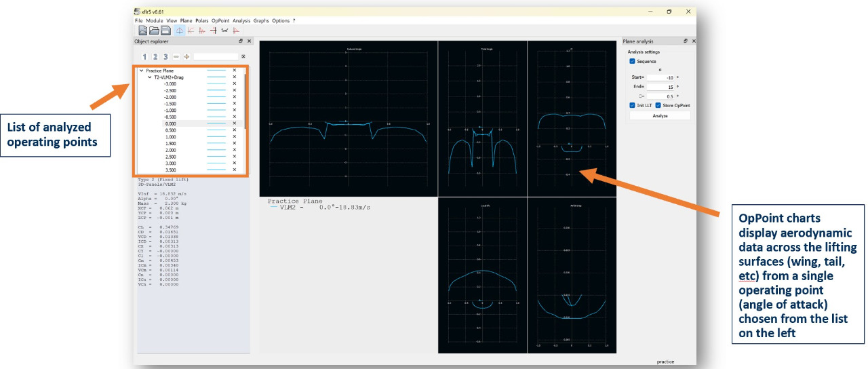Uncheck the Sequence checkbox
The width and height of the screenshot is (868, 369).
tap(633, 61)
